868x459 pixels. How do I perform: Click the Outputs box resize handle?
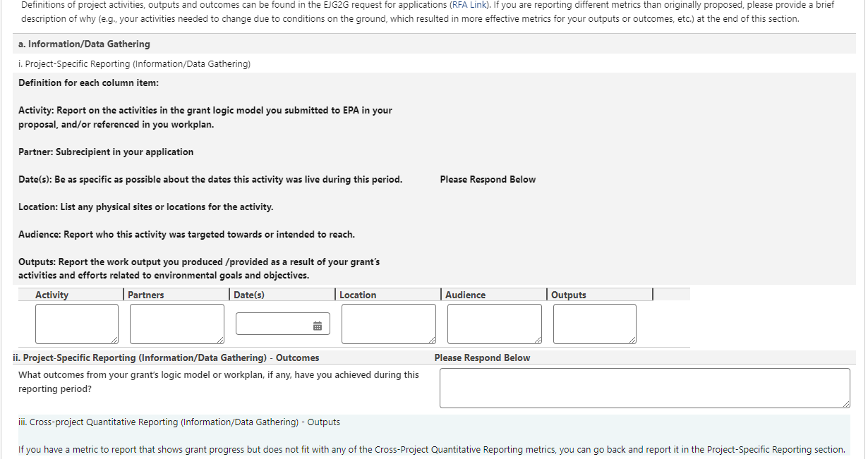coord(632,341)
